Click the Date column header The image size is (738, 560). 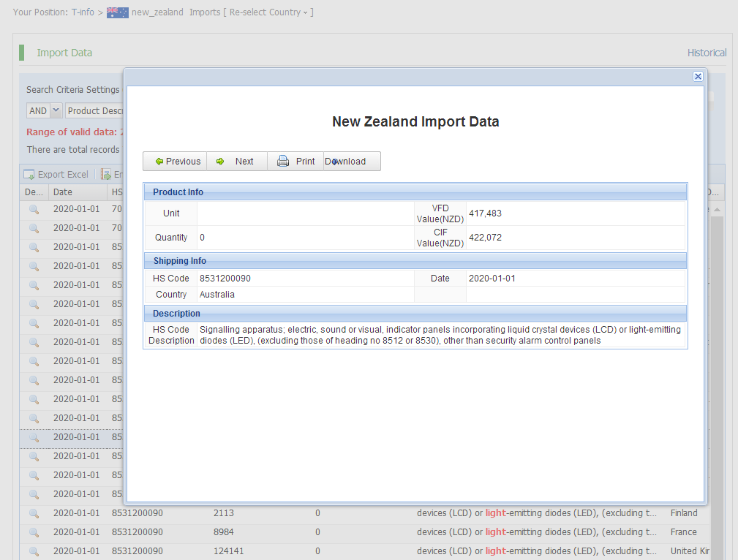(63, 192)
